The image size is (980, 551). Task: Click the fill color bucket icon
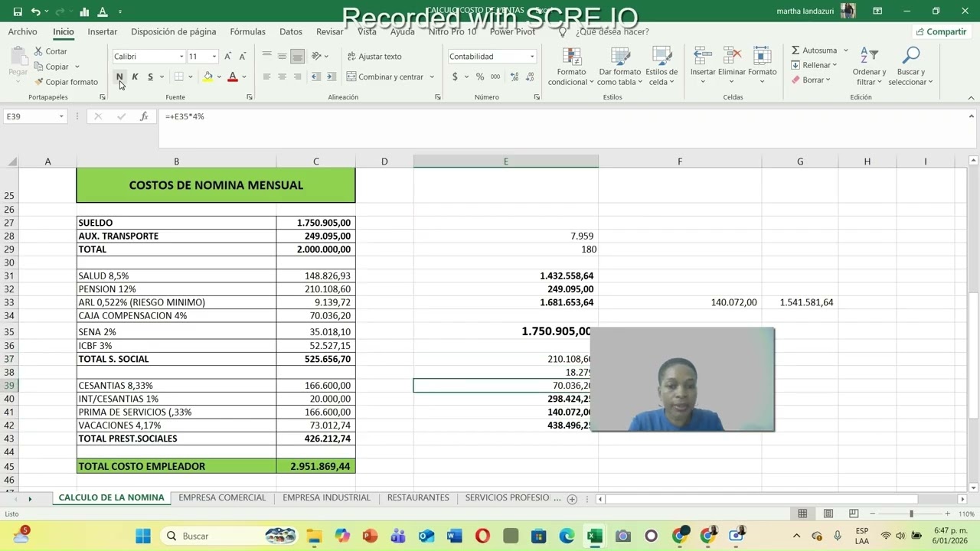coord(207,77)
